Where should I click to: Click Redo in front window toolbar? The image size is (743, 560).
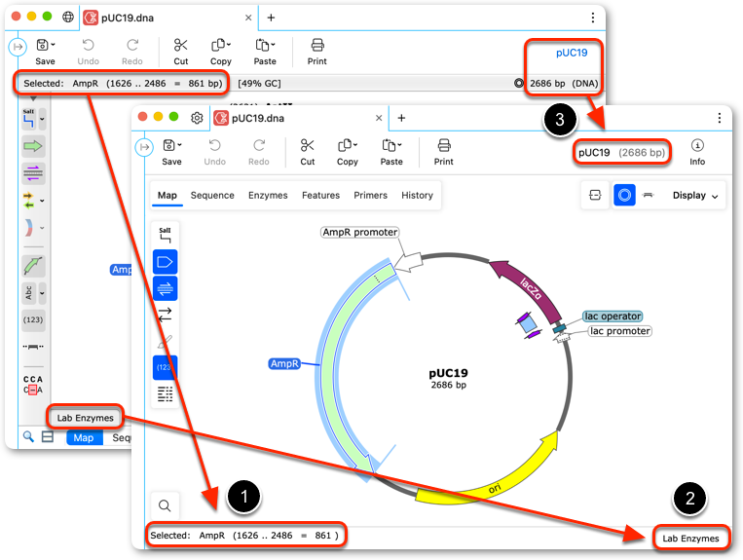259,153
